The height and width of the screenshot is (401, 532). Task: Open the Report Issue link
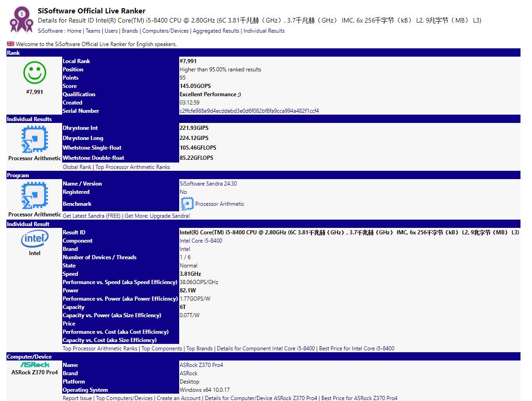(77, 398)
